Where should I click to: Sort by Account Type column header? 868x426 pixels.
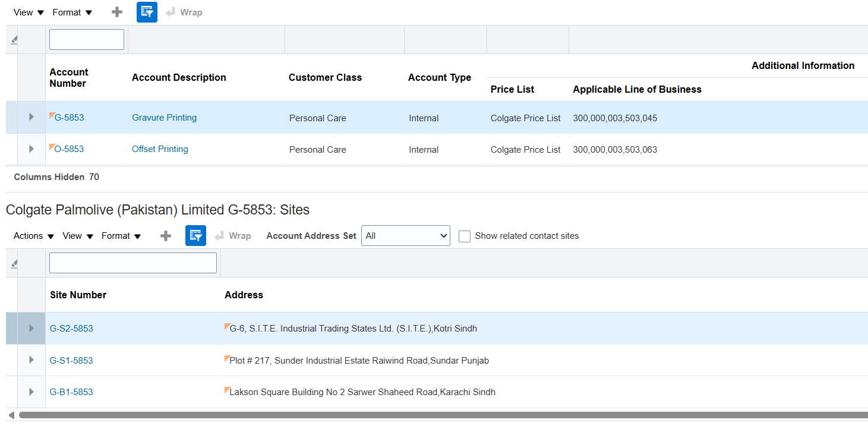pos(440,77)
